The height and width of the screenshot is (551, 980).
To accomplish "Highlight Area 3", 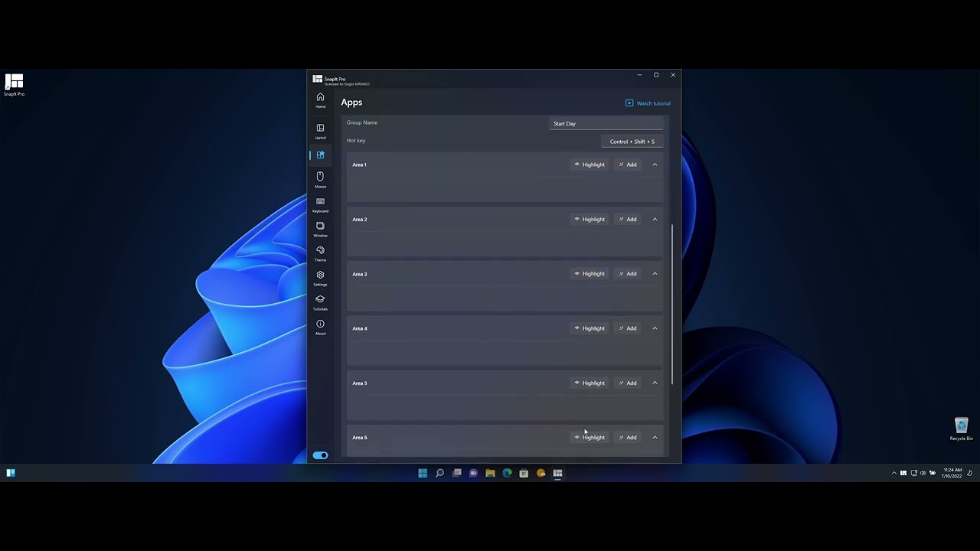I will 590,274.
